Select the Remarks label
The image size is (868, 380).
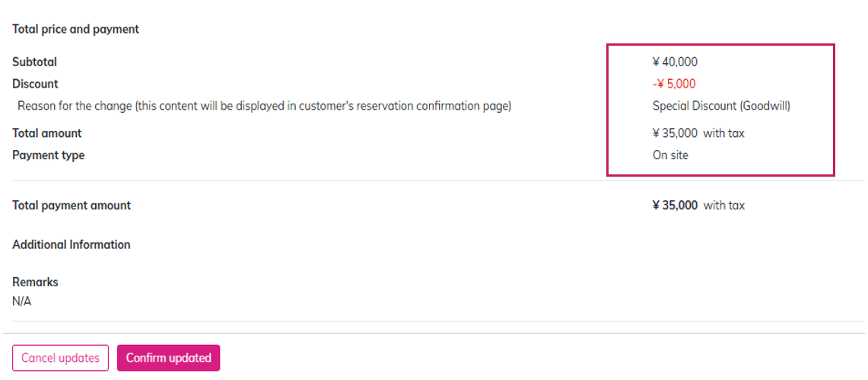click(x=35, y=283)
